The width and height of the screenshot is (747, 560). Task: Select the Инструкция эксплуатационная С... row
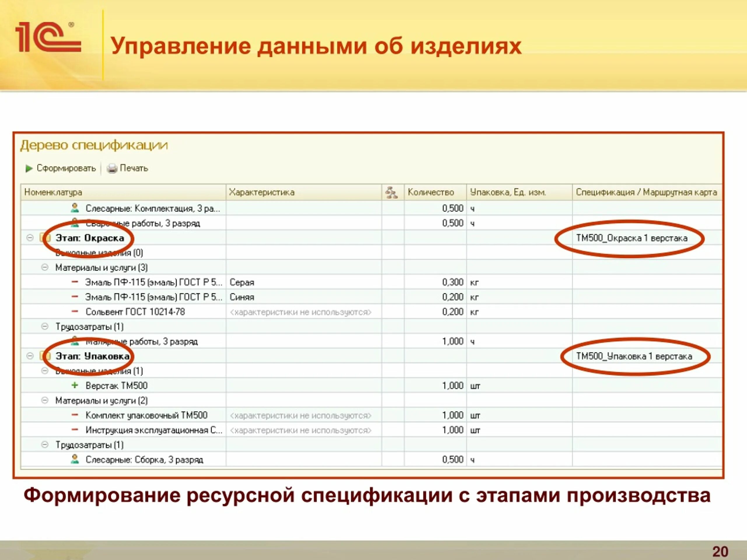[x=371, y=430]
